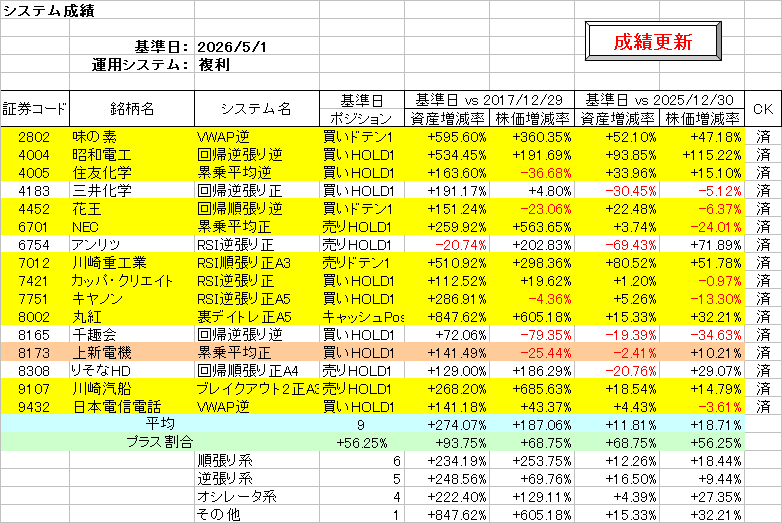Select the システム成績 title cell

coord(48,10)
